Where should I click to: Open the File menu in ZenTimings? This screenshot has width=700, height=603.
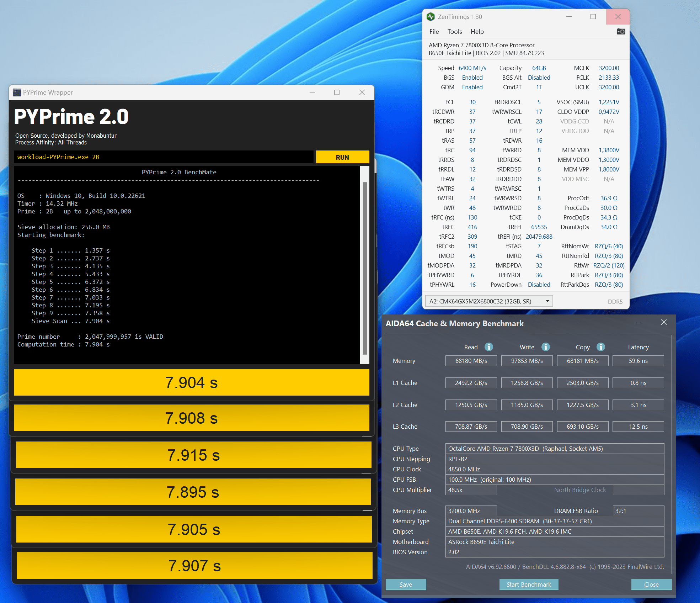point(434,32)
